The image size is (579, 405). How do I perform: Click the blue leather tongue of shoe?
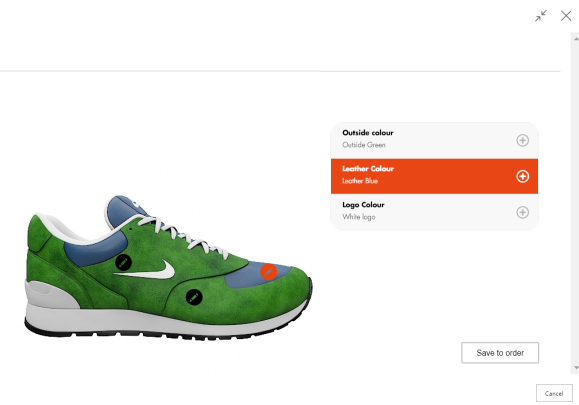pyautogui.click(x=122, y=211)
